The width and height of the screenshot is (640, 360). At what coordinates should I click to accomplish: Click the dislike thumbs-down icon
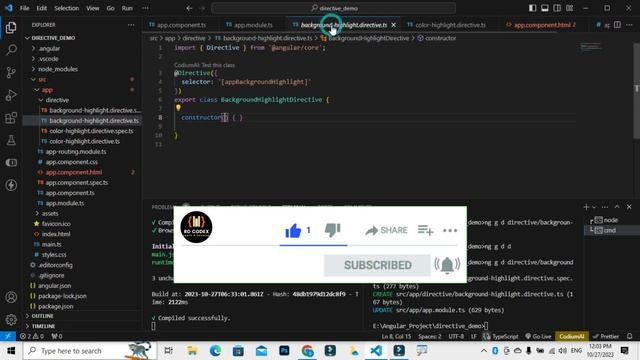click(333, 231)
